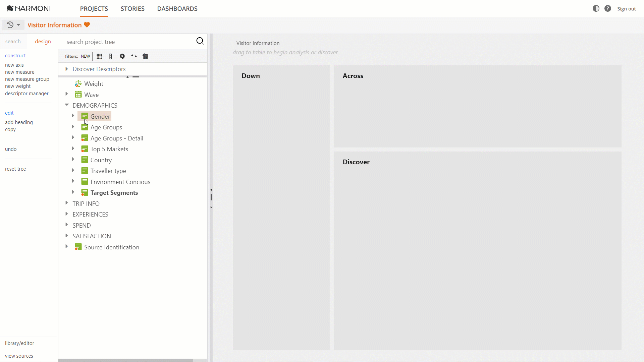The image size is (644, 362).
Task: Click reset tree
Action: tap(15, 169)
